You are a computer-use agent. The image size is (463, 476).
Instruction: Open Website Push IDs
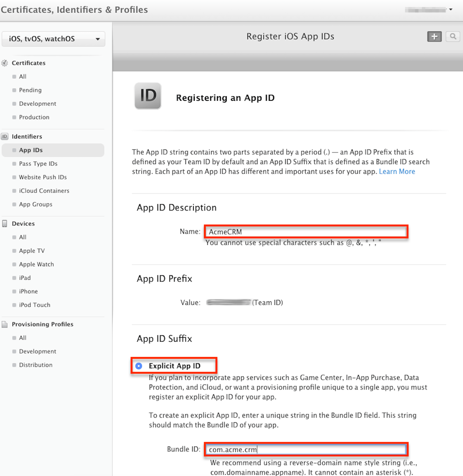coord(43,177)
